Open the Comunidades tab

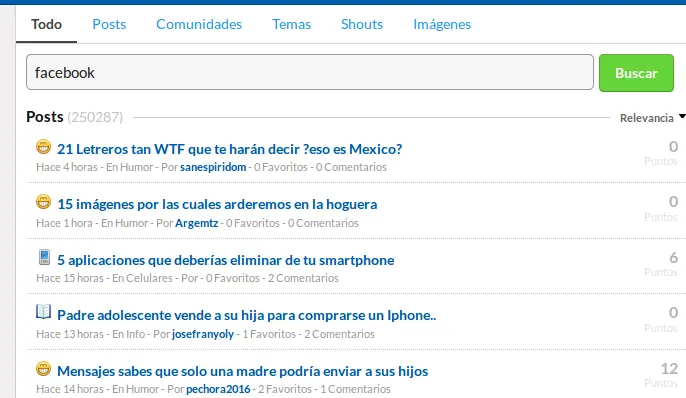point(199,24)
